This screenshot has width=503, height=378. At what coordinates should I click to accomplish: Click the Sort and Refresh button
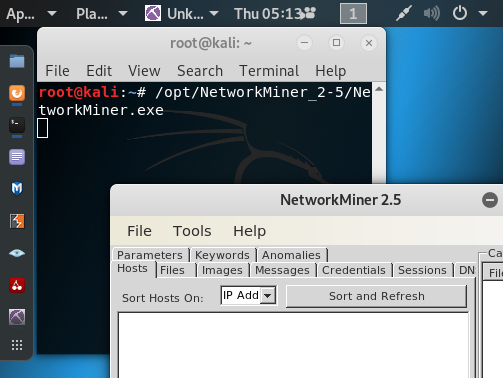coord(377,296)
